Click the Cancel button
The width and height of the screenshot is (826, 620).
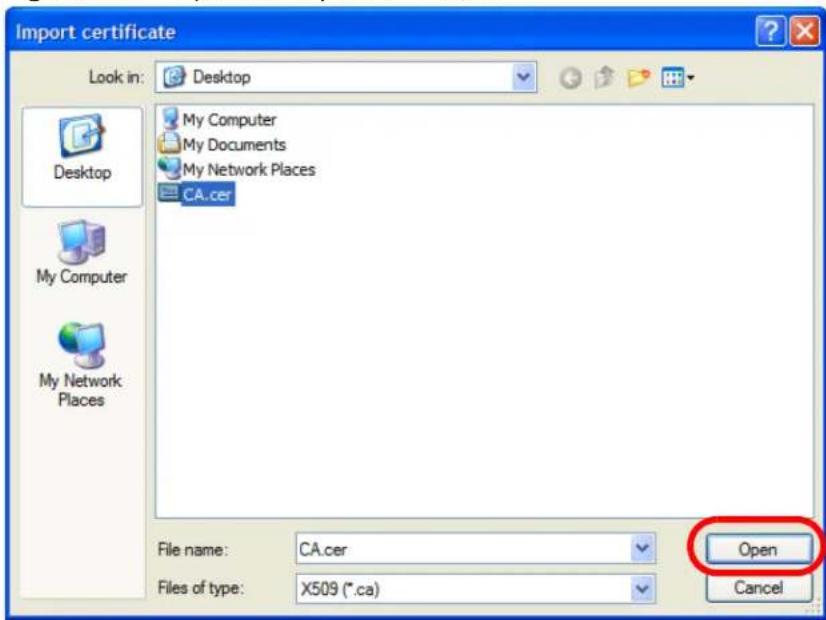coord(758,588)
